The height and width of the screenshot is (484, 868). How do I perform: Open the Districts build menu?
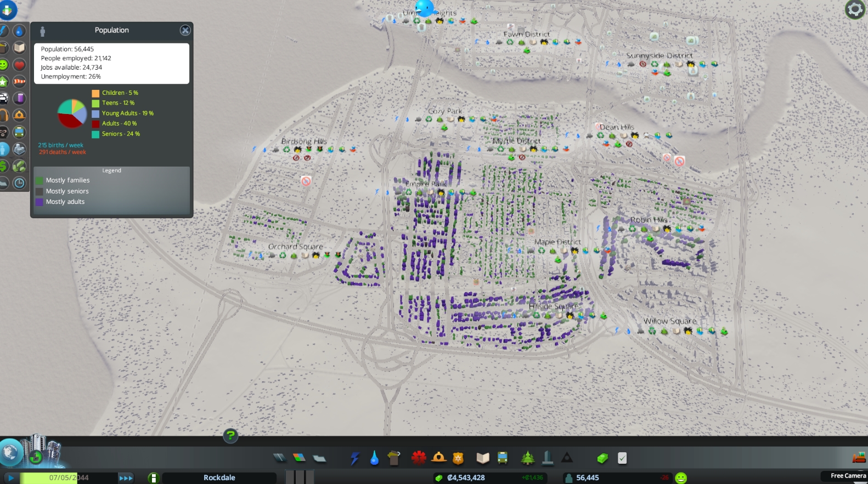click(319, 458)
